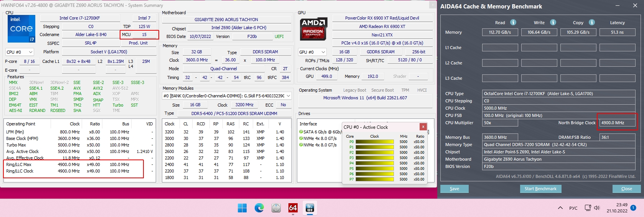The height and width of the screenshot is (217, 644).
Task: Close the AIDA64 window with the X
Action: (635, 6)
